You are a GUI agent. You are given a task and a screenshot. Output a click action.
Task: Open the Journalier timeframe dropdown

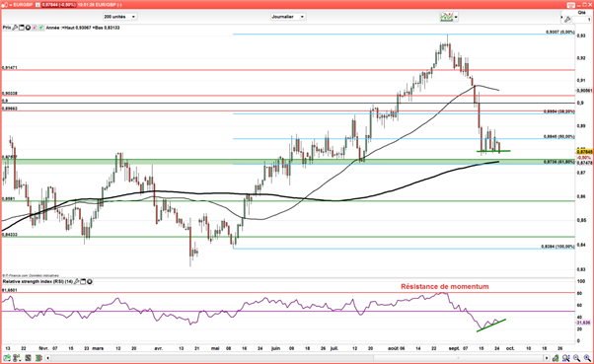point(288,17)
